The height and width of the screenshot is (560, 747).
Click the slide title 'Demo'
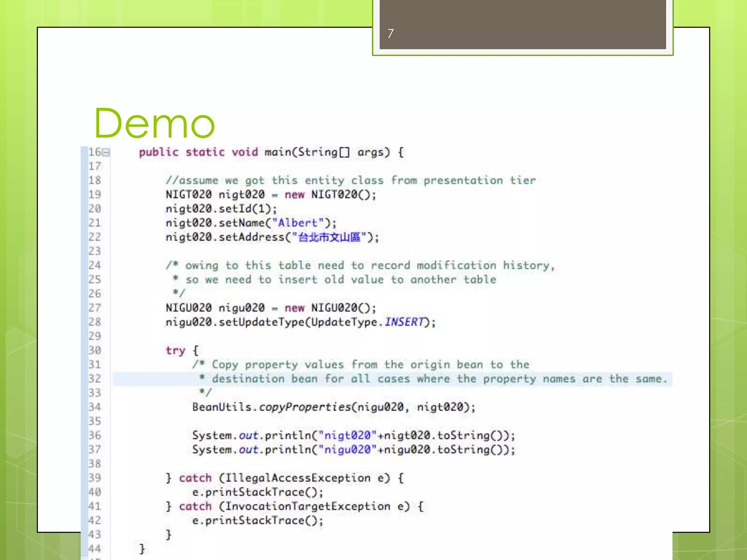[x=155, y=124]
